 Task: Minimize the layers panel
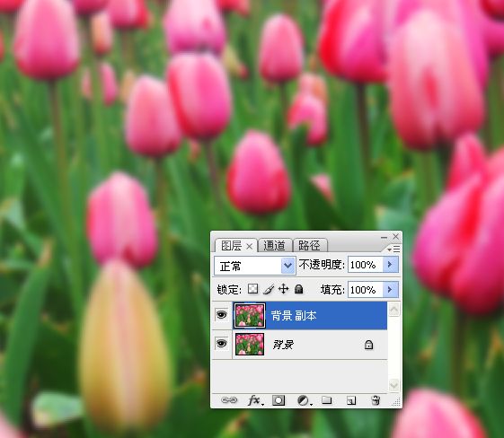pyautogui.click(x=384, y=237)
